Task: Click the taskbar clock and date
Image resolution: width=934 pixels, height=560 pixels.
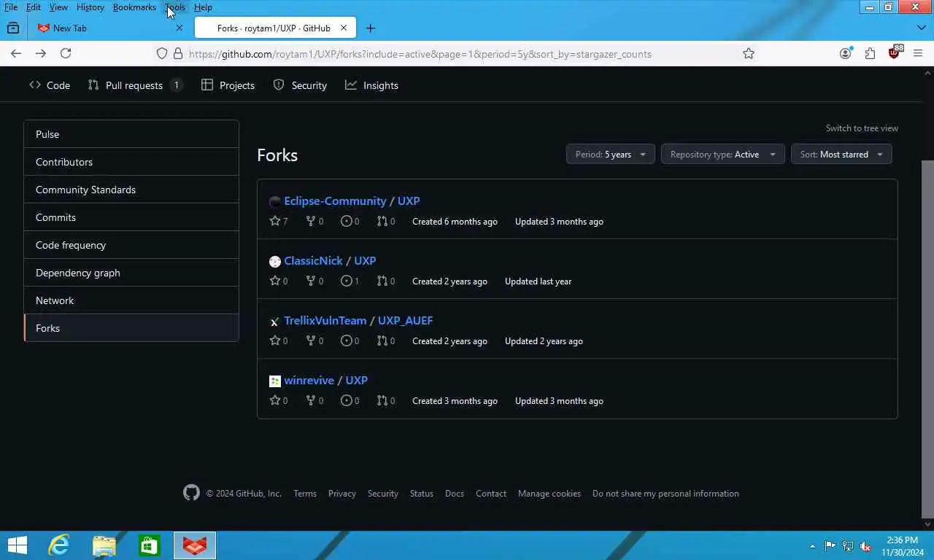Action: [x=902, y=546]
